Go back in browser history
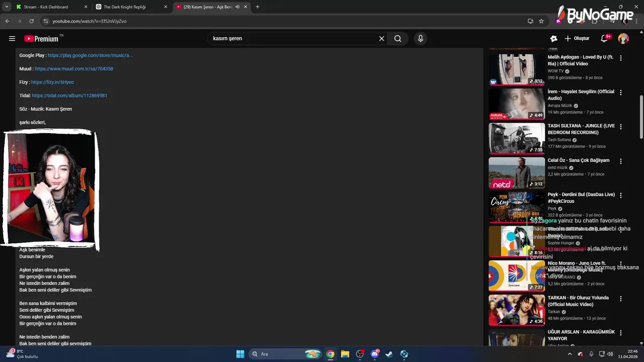644x362 pixels. click(7, 21)
